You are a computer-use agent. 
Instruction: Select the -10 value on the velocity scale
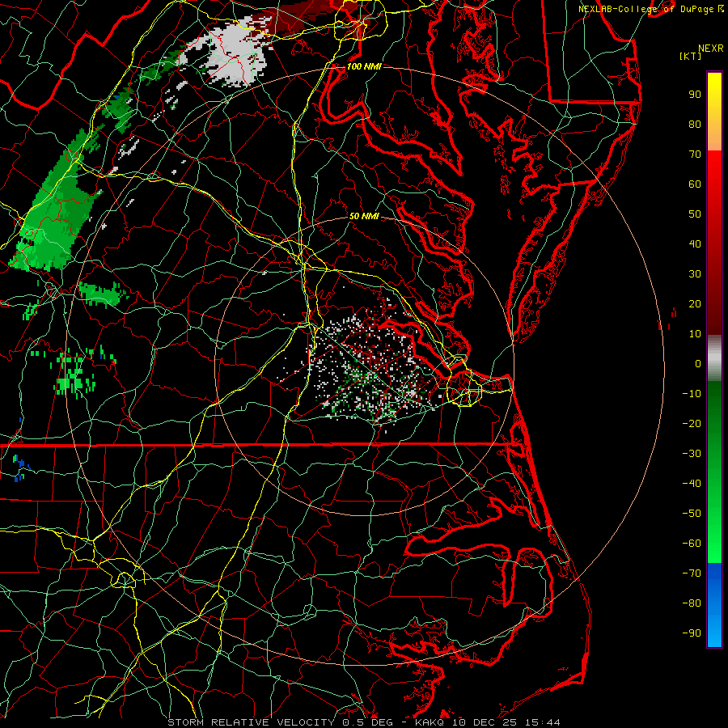tap(692, 394)
